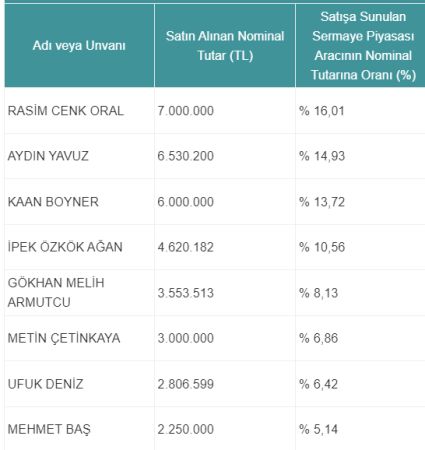
Task: Click the 3.553.513 amount cell
Action: (225, 293)
